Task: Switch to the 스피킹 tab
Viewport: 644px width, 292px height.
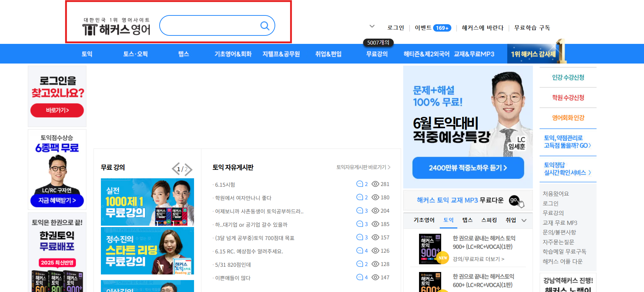Action: pos(489,220)
